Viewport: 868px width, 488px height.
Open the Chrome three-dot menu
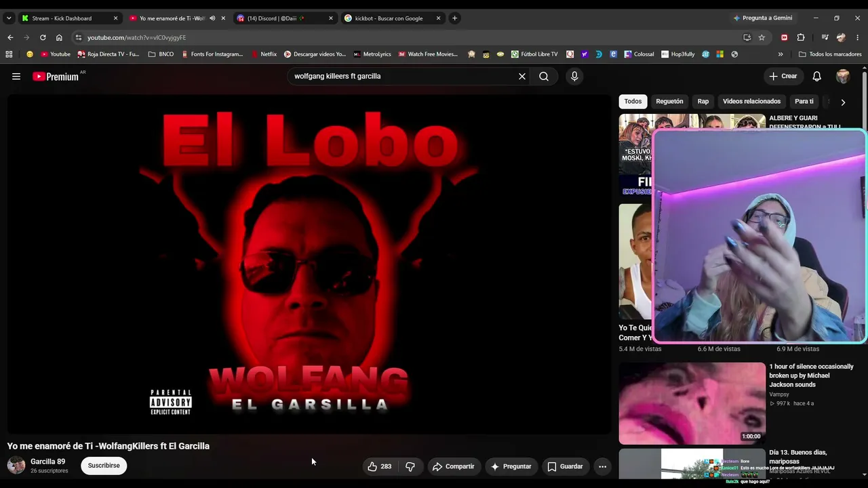[858, 37]
